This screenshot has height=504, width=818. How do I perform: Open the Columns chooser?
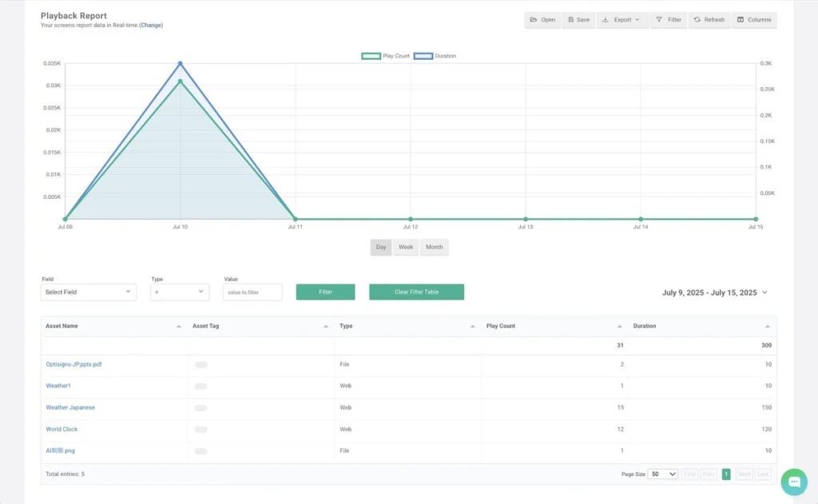pyautogui.click(x=753, y=20)
